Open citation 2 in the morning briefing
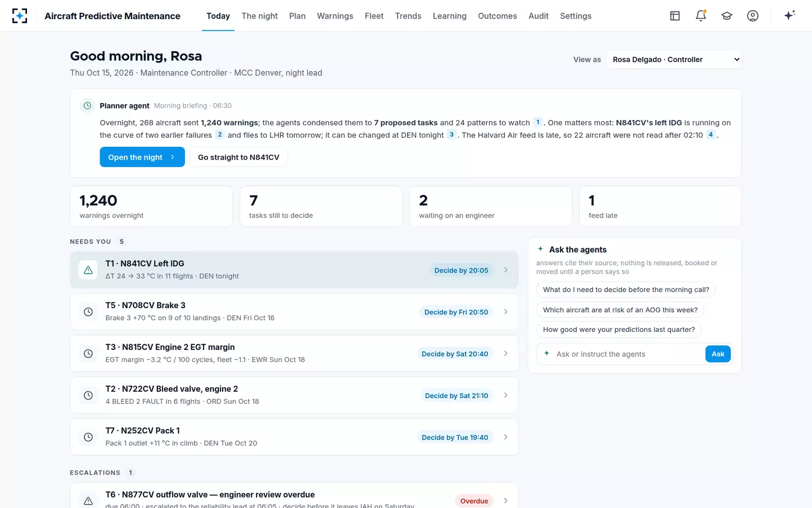This screenshot has height=508, width=812. click(220, 134)
